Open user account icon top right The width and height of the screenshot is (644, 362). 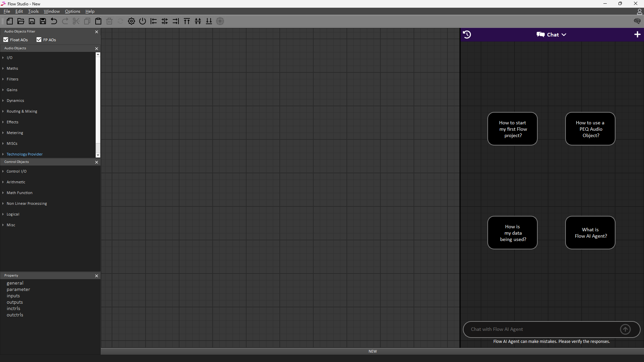point(639,12)
